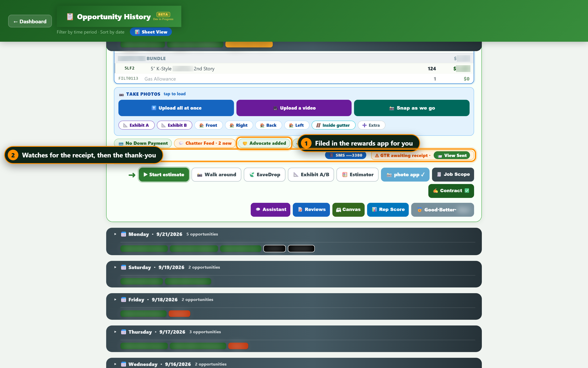The width and height of the screenshot is (588, 368).
Task: Open the Contract button
Action: pos(451,191)
